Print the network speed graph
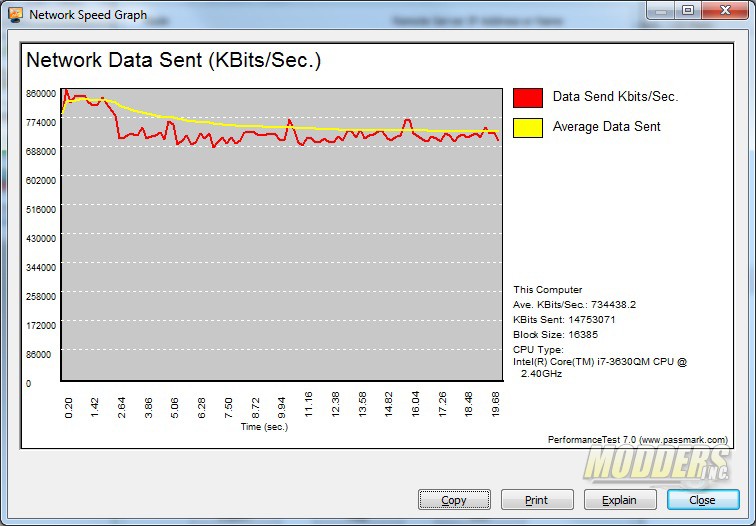Image resolution: width=756 pixels, height=526 pixels. point(537,500)
